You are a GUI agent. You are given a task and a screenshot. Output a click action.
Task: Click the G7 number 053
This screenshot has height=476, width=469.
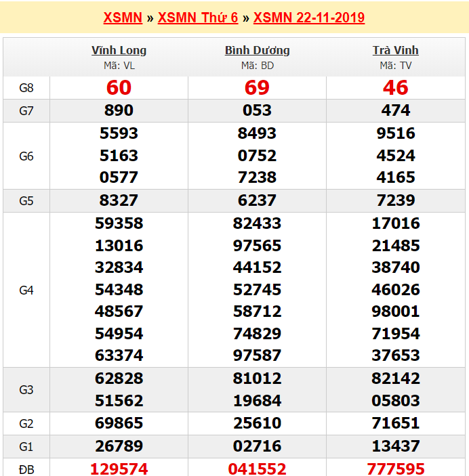[x=257, y=110]
